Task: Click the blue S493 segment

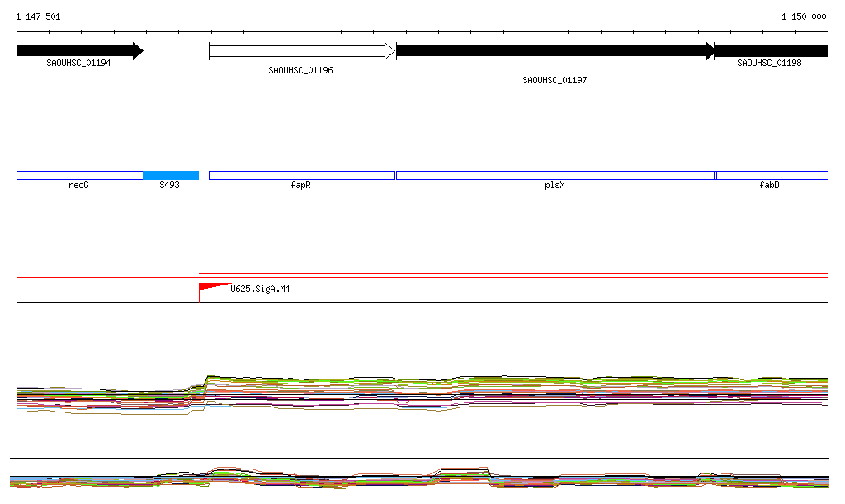Action: tap(171, 175)
